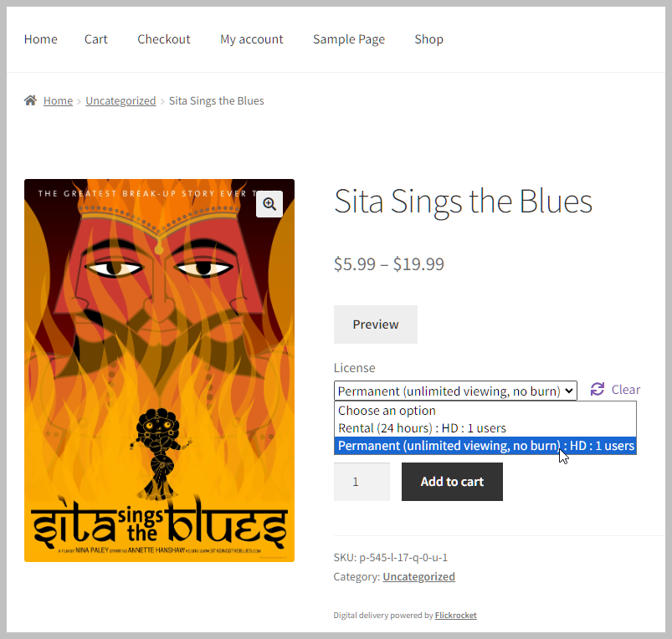
Task: Click the quantity input field
Action: [x=362, y=482]
